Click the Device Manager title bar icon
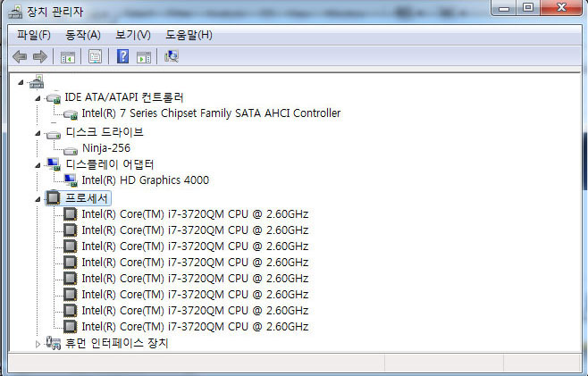This screenshot has width=588, height=376. pos(15,12)
